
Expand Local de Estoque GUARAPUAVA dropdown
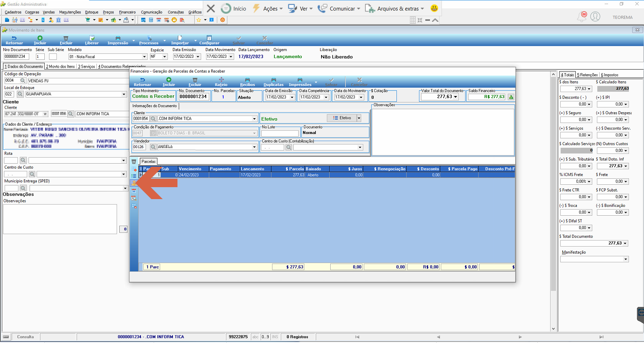[x=124, y=94]
